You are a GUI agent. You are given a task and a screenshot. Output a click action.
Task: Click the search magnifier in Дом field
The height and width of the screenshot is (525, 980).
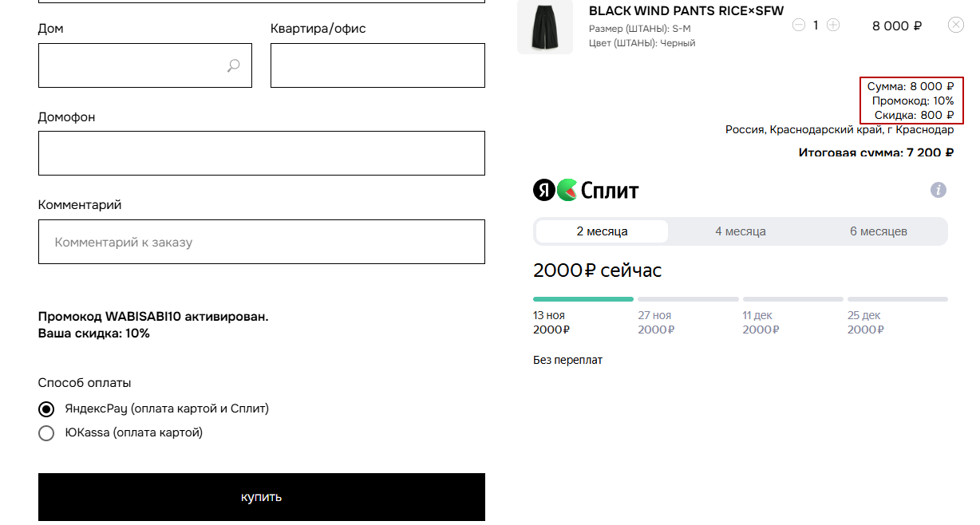click(233, 65)
